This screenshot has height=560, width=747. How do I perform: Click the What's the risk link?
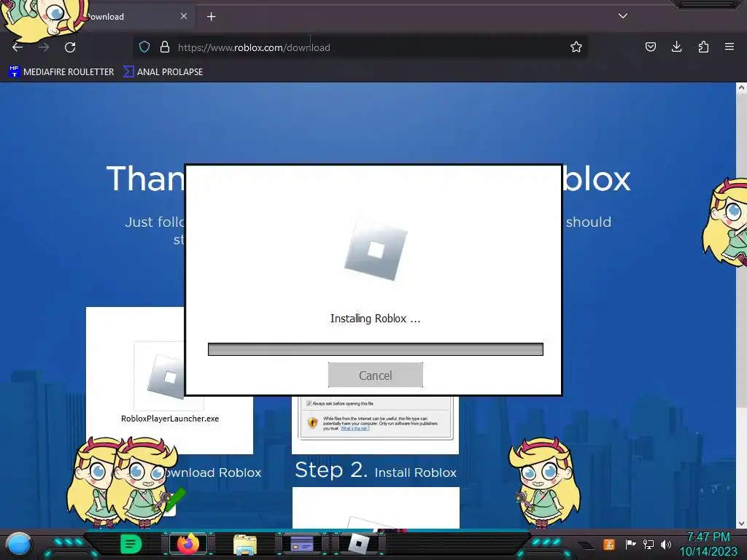[x=355, y=429]
